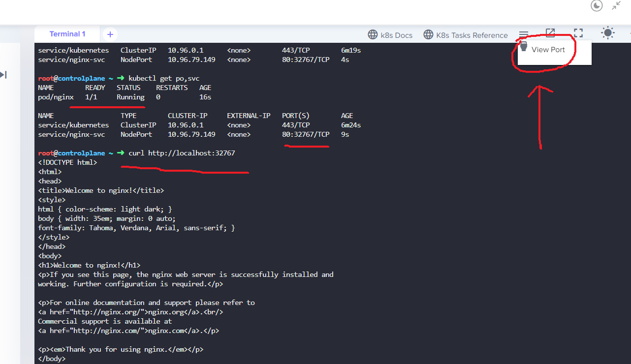
Task: Click the 'PORT(S)' column header
Action: coord(296,116)
